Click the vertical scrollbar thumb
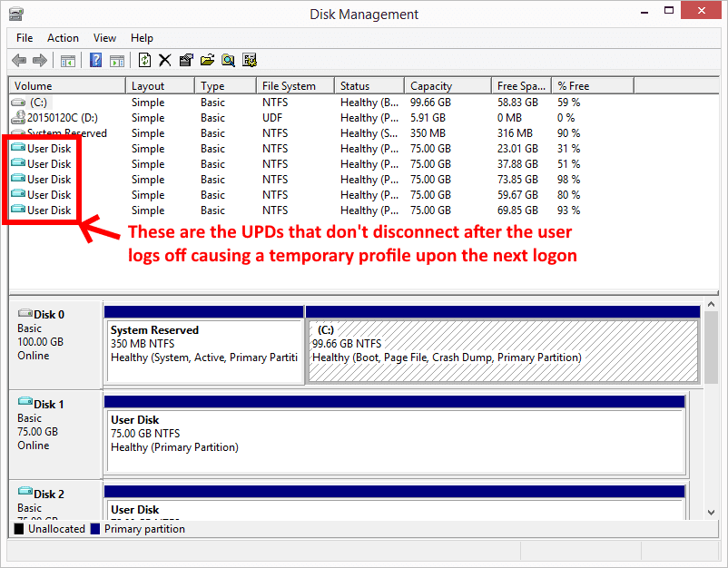 [x=712, y=348]
